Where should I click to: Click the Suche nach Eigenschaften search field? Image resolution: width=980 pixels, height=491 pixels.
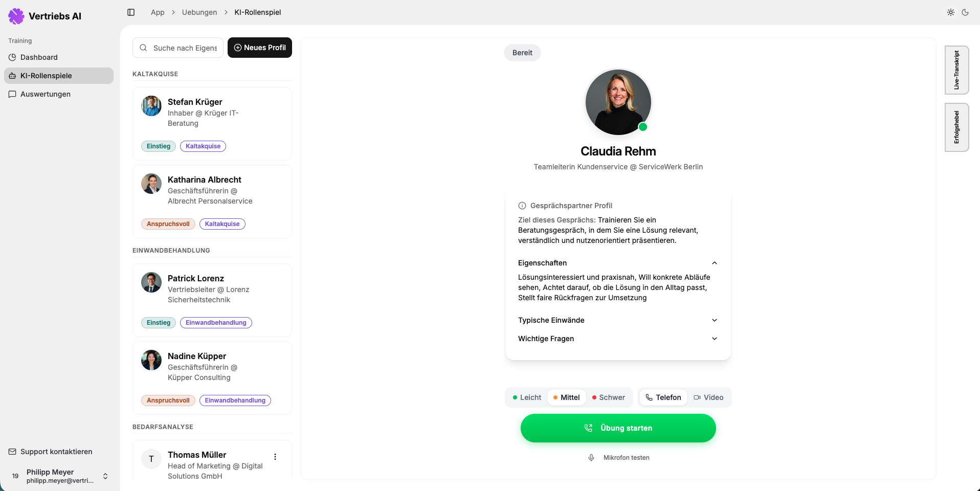[184, 48]
